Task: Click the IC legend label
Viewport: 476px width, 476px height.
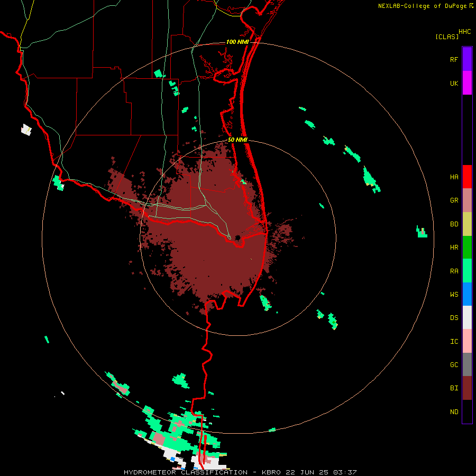Action: (x=454, y=342)
